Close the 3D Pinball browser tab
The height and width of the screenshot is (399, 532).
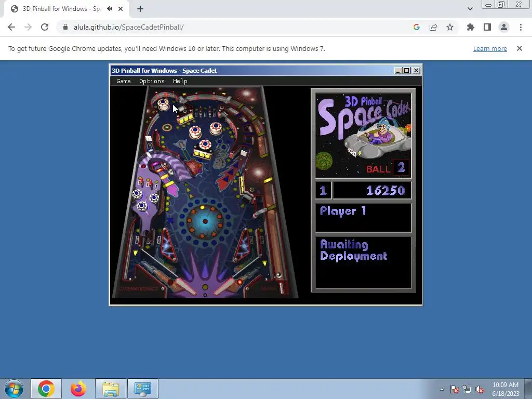[x=121, y=9]
